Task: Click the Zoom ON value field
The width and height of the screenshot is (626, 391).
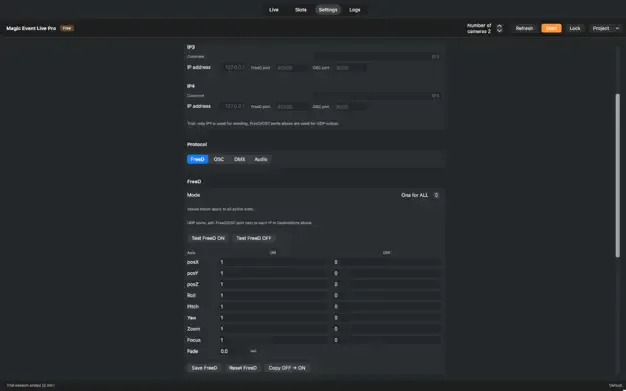Action: click(273, 329)
